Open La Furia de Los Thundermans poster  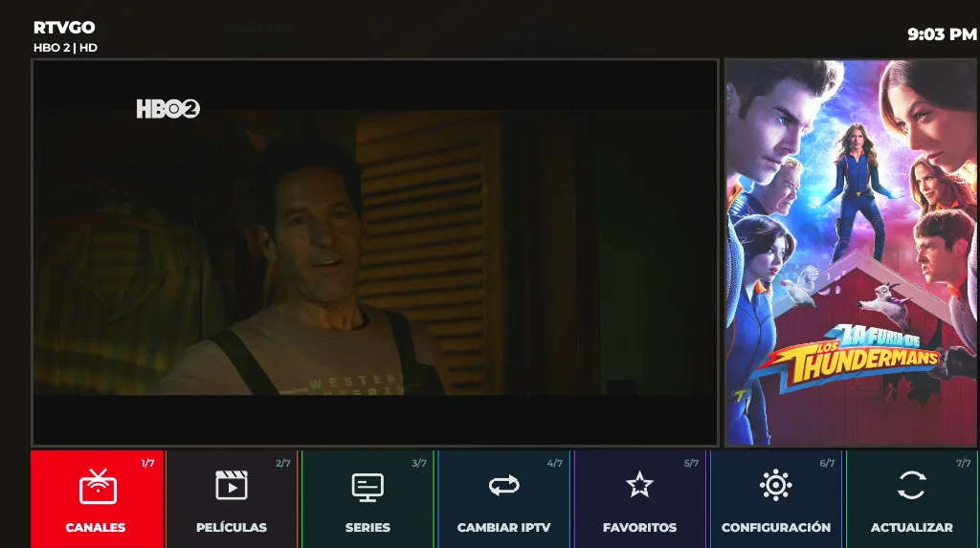click(851, 252)
